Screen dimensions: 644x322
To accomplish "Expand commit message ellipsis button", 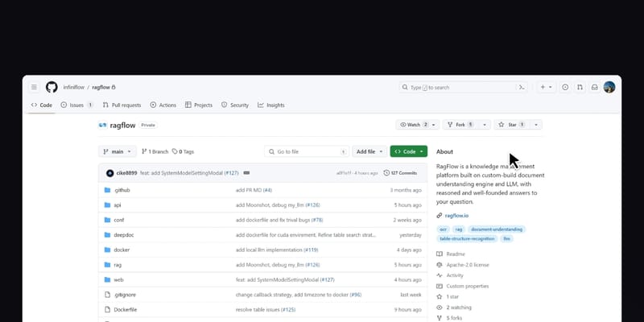I will pos(246,173).
